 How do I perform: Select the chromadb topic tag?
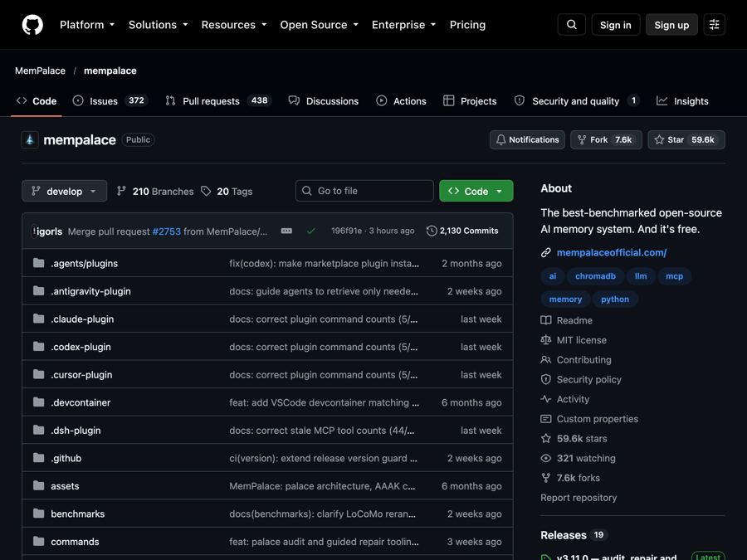coord(595,276)
